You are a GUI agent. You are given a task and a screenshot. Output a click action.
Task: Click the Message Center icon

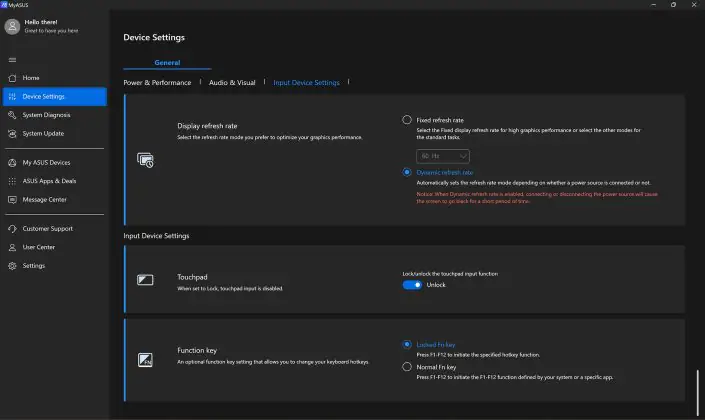click(12, 200)
